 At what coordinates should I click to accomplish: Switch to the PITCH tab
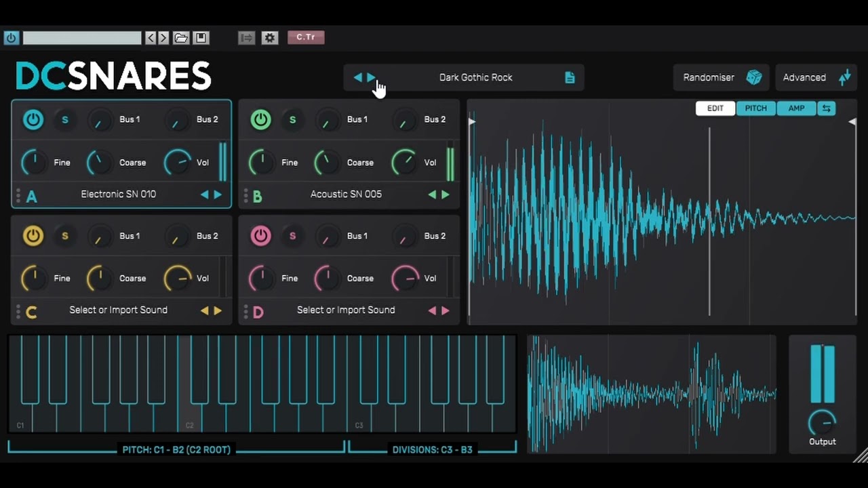coord(755,108)
